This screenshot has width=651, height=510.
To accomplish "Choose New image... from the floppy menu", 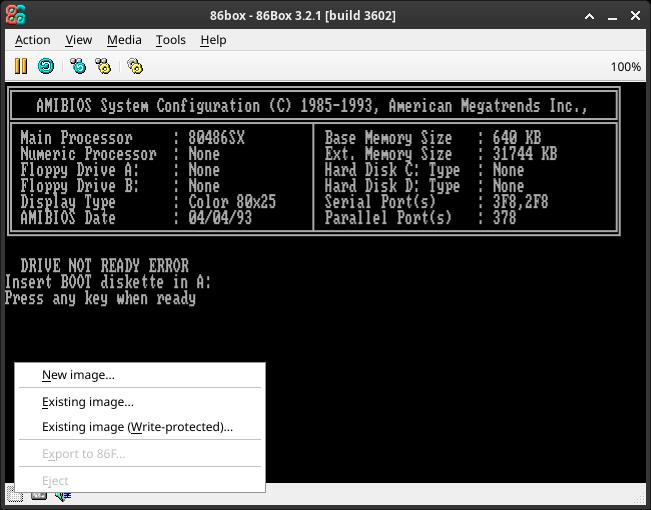I will coord(140,375).
